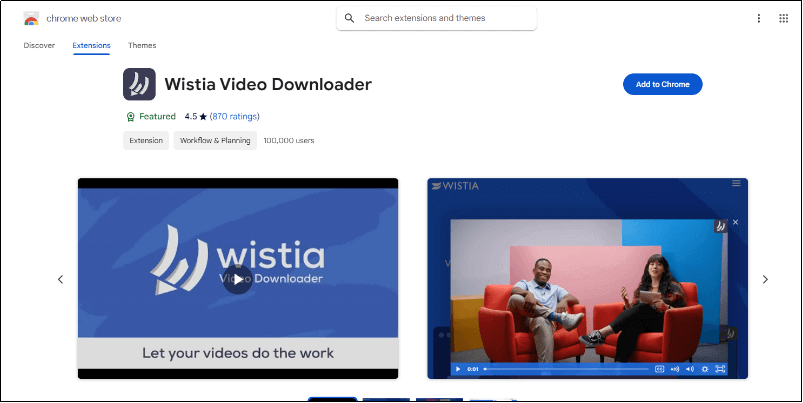Click the video progress bar in player

[x=565, y=369]
